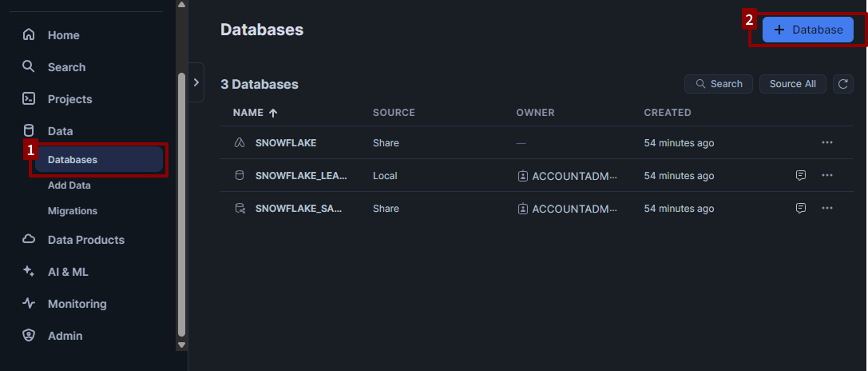This screenshot has height=371, width=868.
Task: Click the Search databases button
Action: pyautogui.click(x=719, y=84)
